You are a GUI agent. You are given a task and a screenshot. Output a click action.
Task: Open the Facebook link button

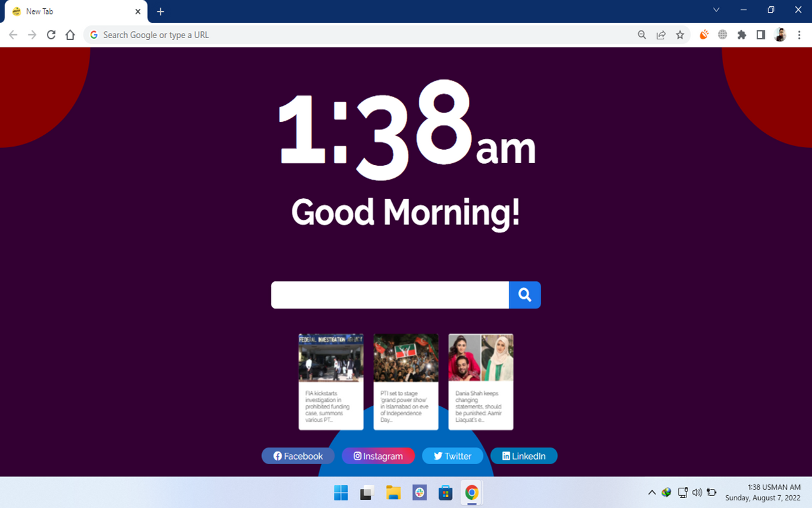298,456
